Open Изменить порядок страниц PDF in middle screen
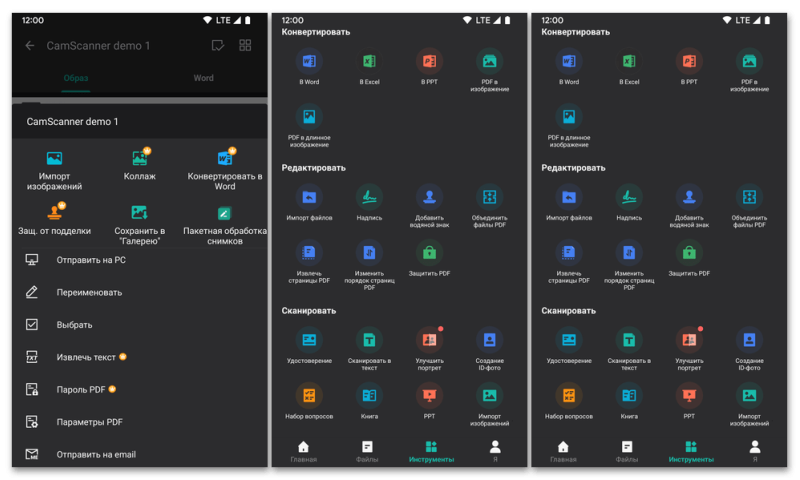 tap(369, 265)
